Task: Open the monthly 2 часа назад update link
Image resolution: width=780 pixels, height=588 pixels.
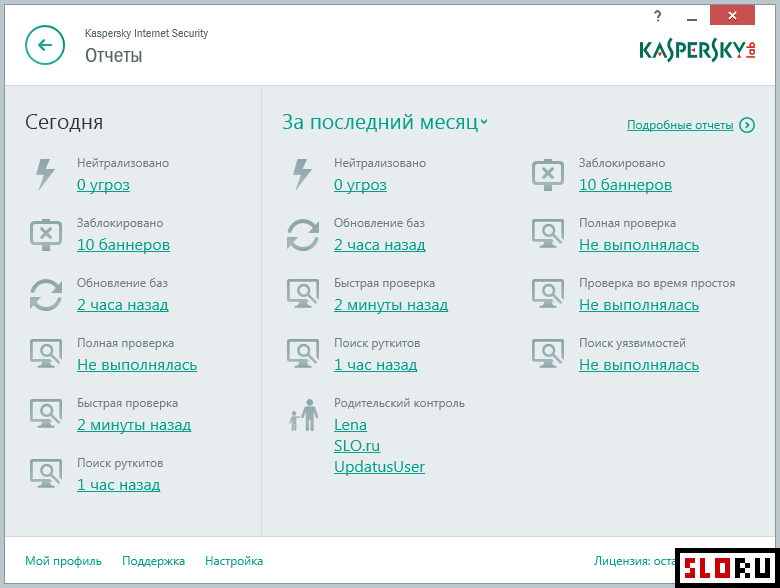Action: [380, 245]
